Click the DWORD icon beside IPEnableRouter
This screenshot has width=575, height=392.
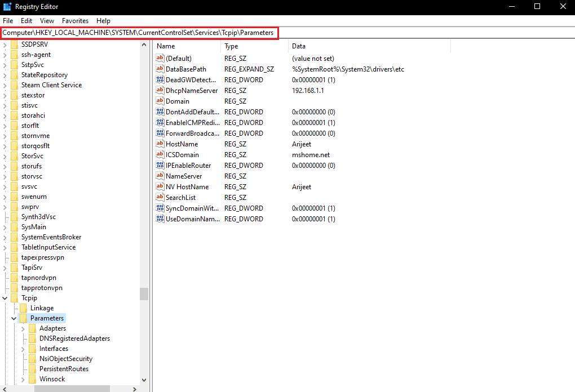pyautogui.click(x=160, y=165)
